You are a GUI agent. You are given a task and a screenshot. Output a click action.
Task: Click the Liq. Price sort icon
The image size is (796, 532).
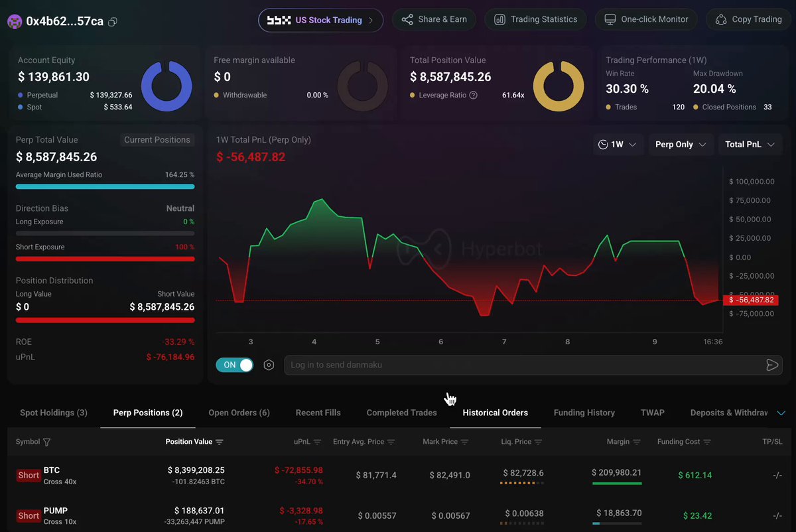coord(539,442)
